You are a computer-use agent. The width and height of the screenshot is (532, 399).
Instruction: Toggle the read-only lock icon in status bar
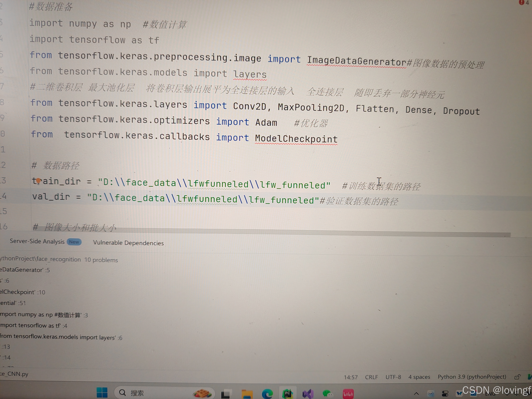coord(517,377)
